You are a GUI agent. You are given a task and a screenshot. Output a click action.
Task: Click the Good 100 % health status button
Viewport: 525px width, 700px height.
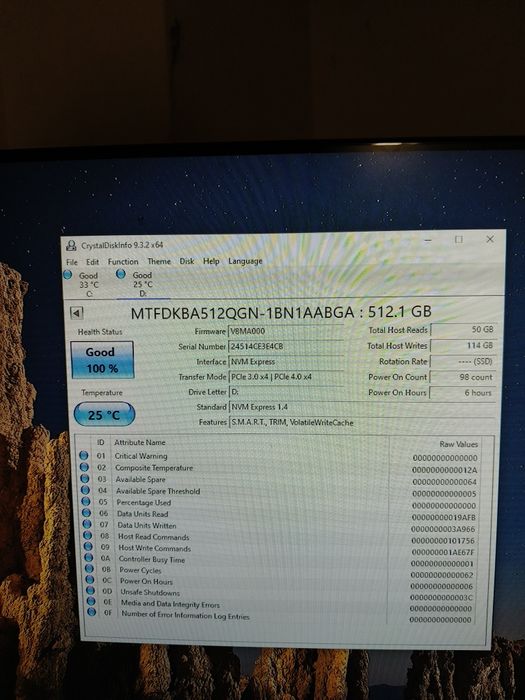tap(102, 360)
